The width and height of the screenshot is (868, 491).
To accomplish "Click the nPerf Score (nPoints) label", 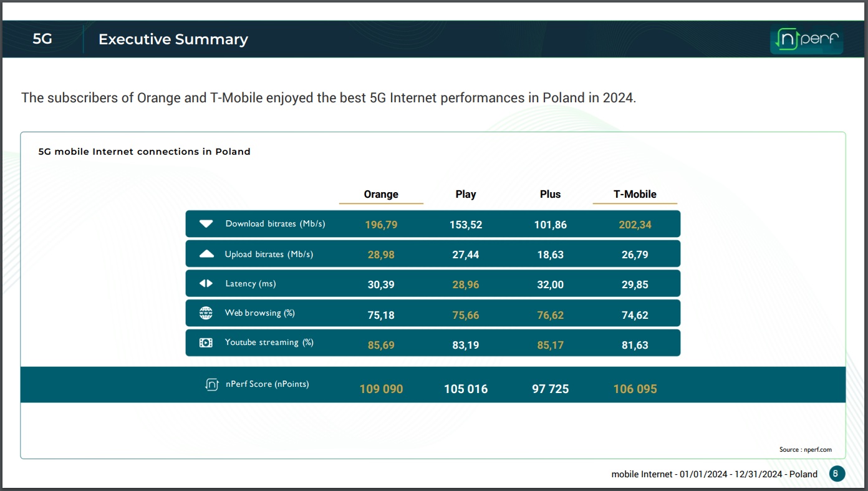I will pos(267,384).
